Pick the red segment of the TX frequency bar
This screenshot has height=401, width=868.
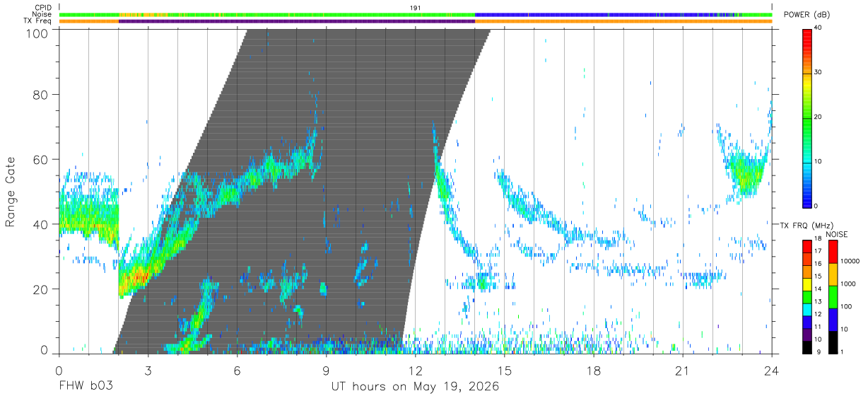(807, 247)
